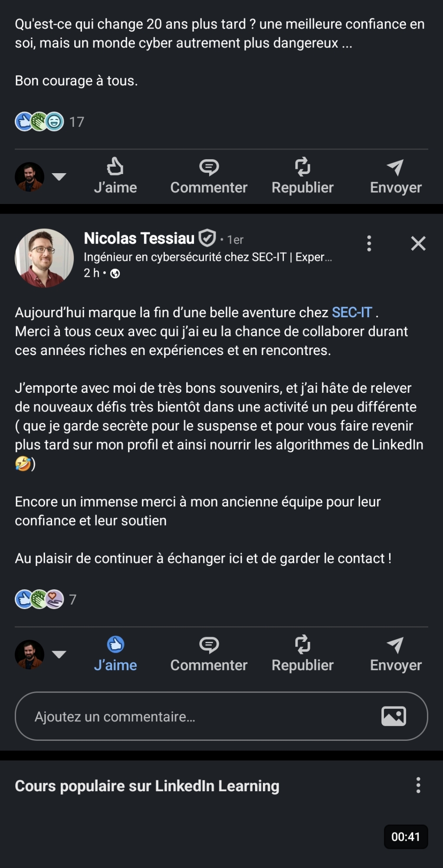
Task: Envoyer Nicolas Tessiau's post
Action: [396, 654]
